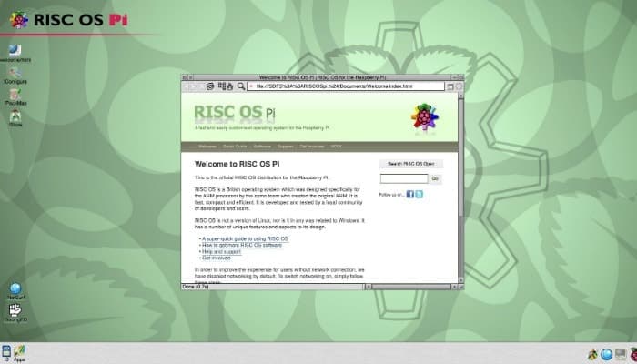Click the RISC OS Pi page banner title

coord(235,113)
